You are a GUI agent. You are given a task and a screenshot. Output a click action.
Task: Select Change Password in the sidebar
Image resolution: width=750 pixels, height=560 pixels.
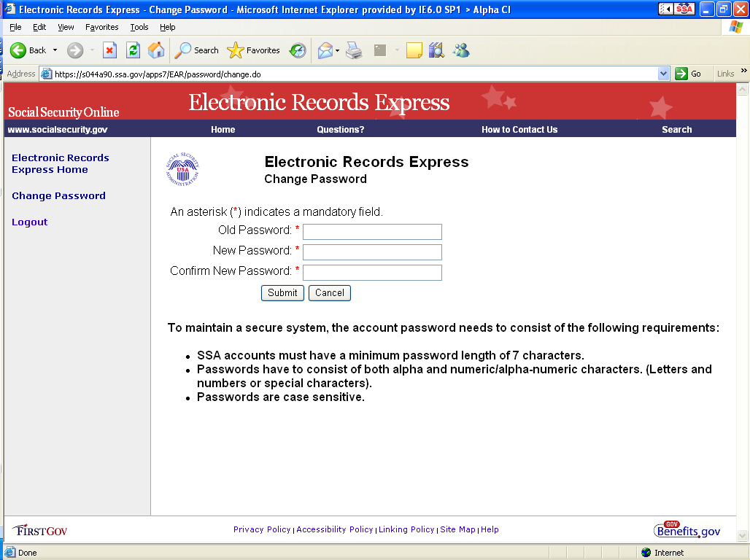pyautogui.click(x=59, y=195)
